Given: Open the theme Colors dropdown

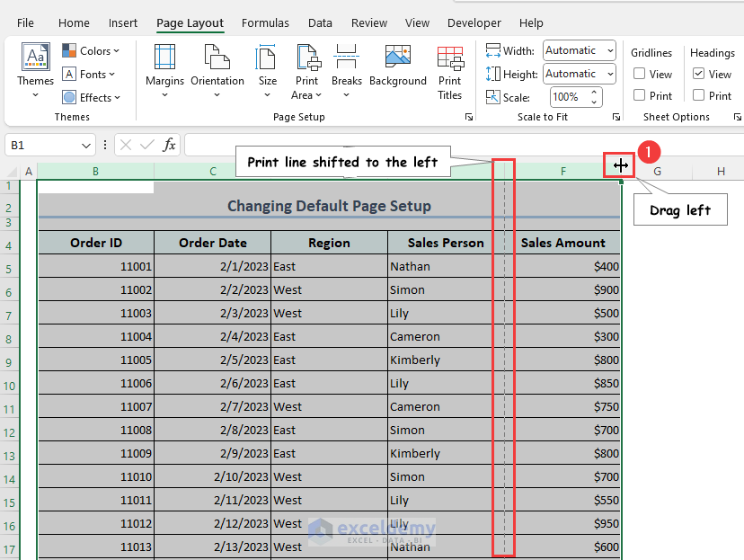Looking at the screenshot, I should pyautogui.click(x=91, y=51).
